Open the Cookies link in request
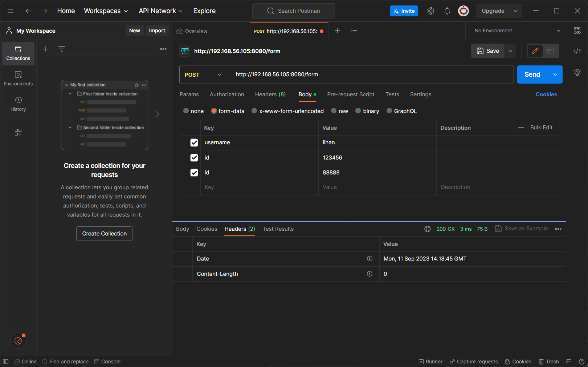Image resolution: width=588 pixels, height=367 pixels. pos(546,94)
